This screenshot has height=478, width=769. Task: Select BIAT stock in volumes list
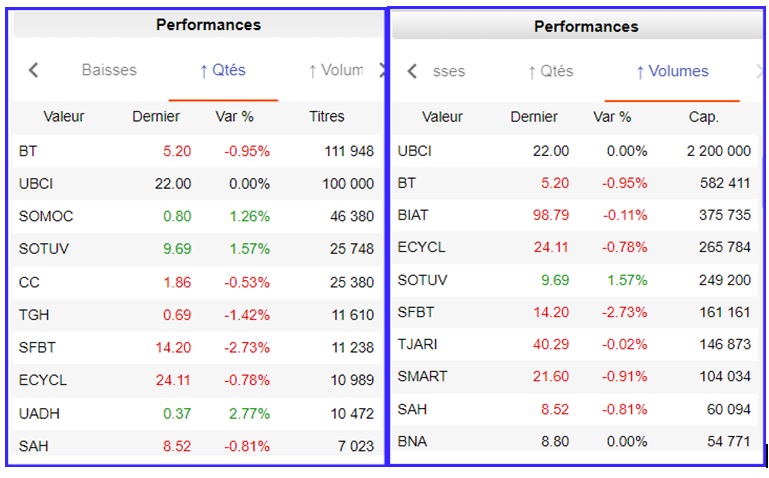click(416, 216)
